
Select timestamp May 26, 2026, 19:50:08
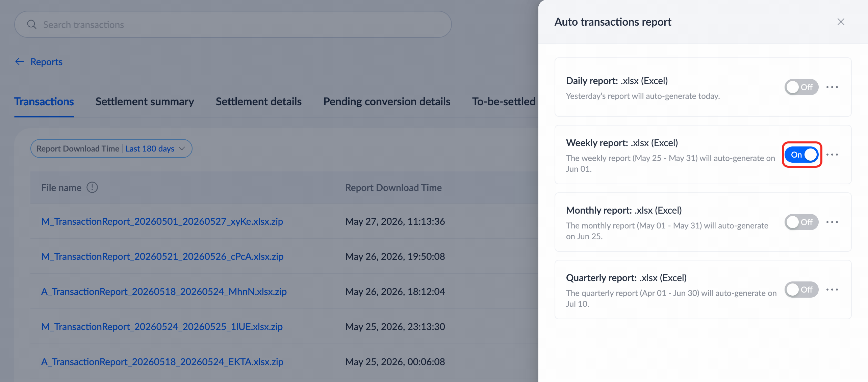395,256
